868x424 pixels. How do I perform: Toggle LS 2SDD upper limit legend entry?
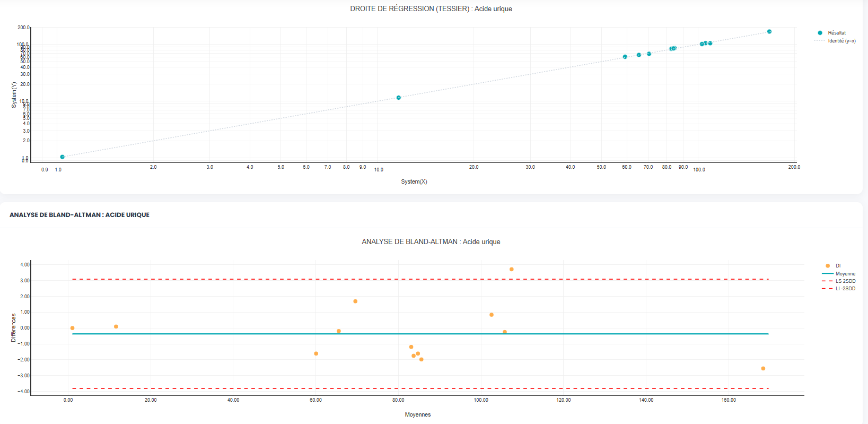[x=845, y=281]
